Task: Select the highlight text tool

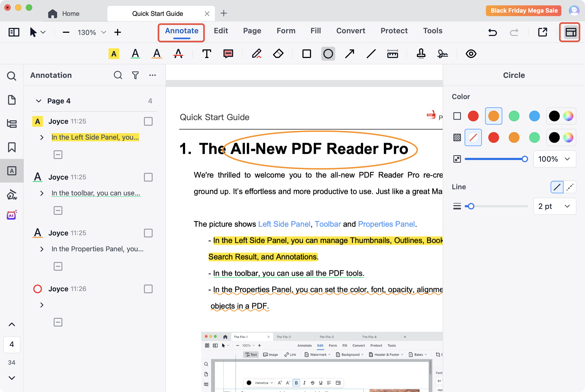Action: point(114,54)
